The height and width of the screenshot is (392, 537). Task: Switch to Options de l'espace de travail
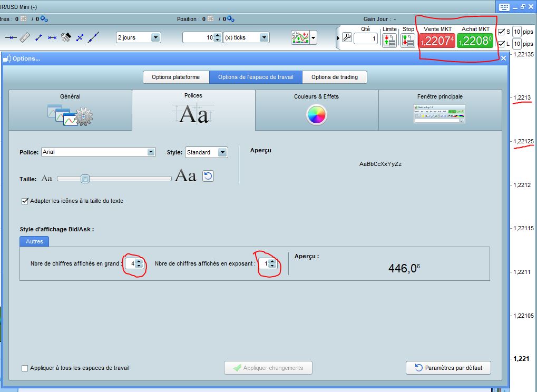click(256, 77)
